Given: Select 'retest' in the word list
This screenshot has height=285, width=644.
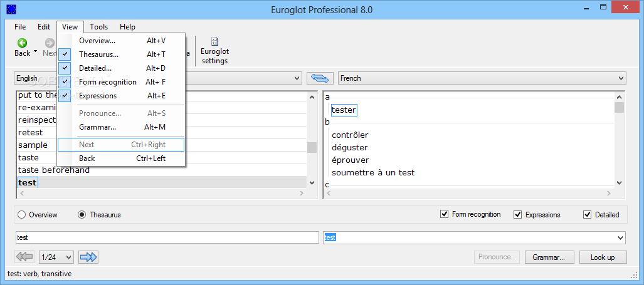Looking at the screenshot, I should point(30,132).
